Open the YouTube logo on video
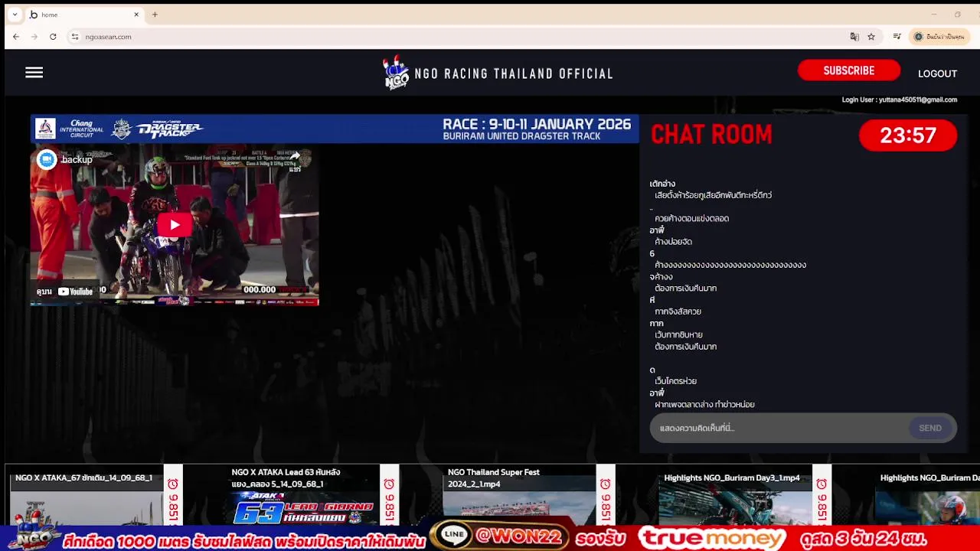Viewport: 980px width, 551px height. [x=75, y=291]
